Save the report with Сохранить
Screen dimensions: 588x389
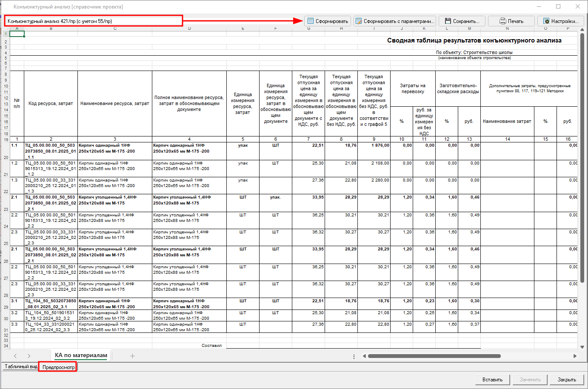(x=462, y=21)
